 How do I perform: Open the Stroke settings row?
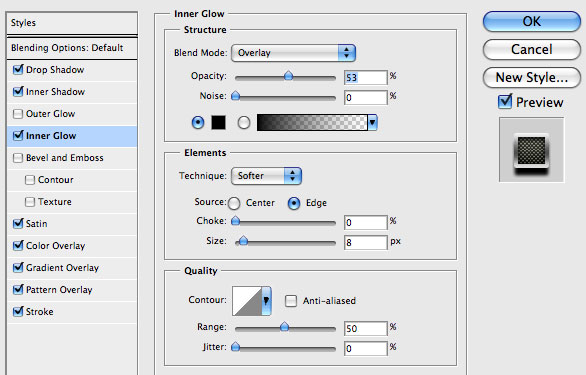pyautogui.click(x=72, y=312)
